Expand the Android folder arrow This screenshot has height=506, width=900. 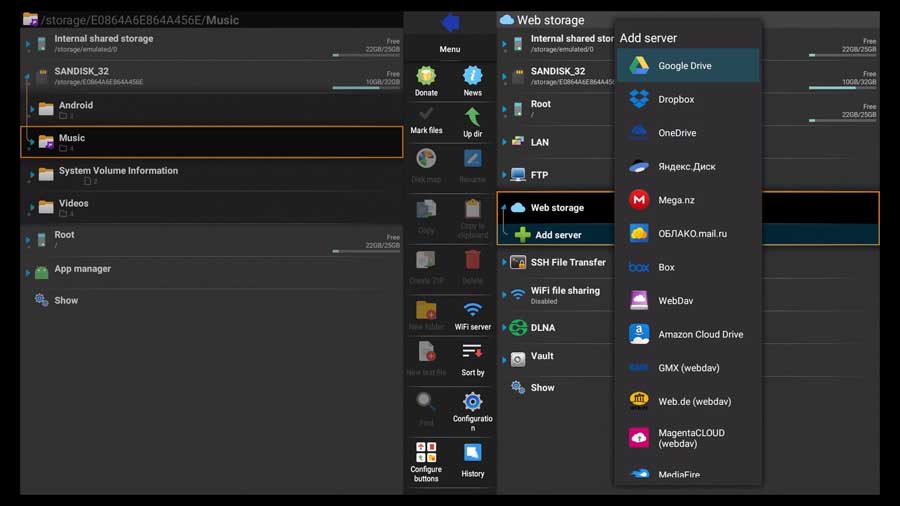(32, 109)
